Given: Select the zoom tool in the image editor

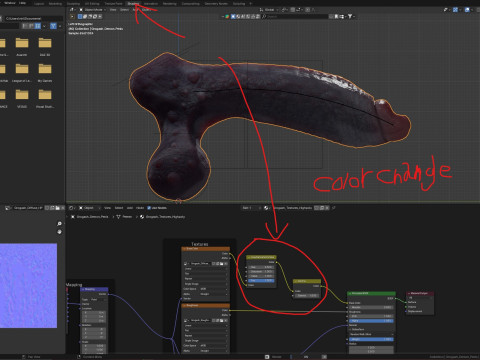Looking at the screenshot, I should (x=59, y=224).
